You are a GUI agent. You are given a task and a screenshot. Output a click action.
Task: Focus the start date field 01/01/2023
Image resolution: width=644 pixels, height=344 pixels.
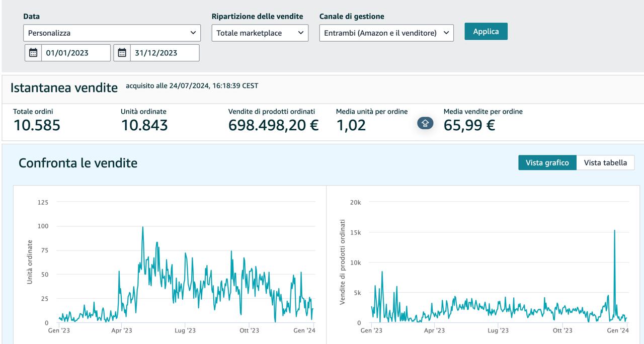[75, 53]
